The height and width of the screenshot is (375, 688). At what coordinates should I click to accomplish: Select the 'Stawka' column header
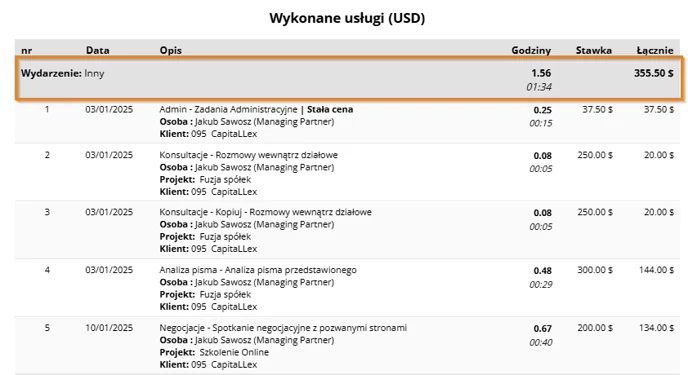(594, 50)
